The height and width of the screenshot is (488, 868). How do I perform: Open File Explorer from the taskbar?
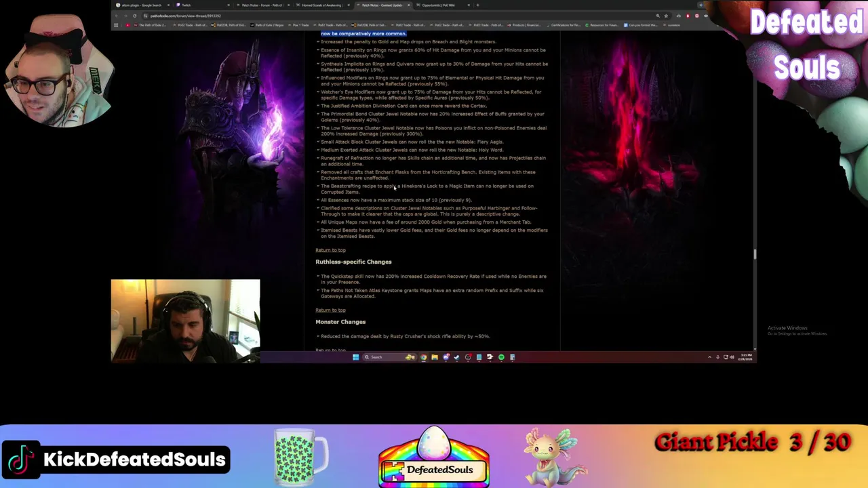pos(435,357)
